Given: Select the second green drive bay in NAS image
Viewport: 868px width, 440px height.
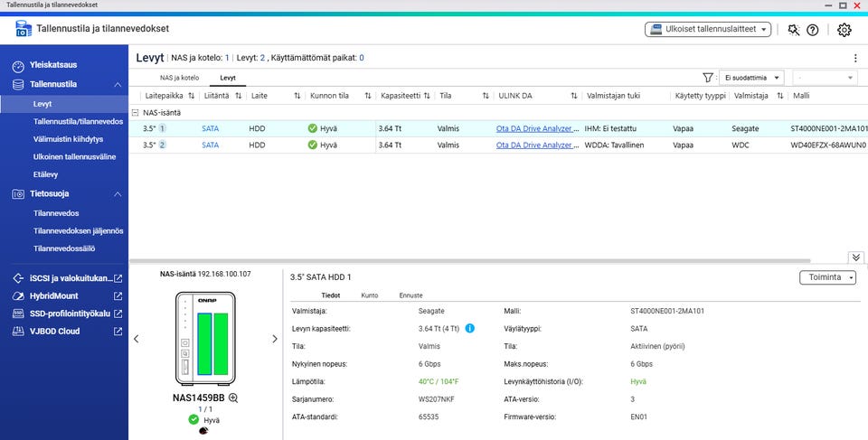Looking at the screenshot, I should tap(221, 343).
